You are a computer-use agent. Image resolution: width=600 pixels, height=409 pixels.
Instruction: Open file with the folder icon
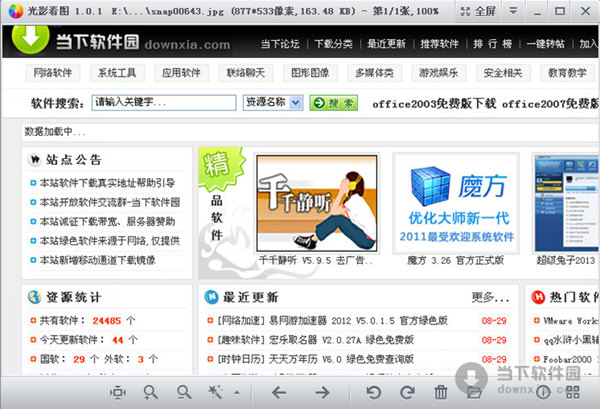pos(474,392)
